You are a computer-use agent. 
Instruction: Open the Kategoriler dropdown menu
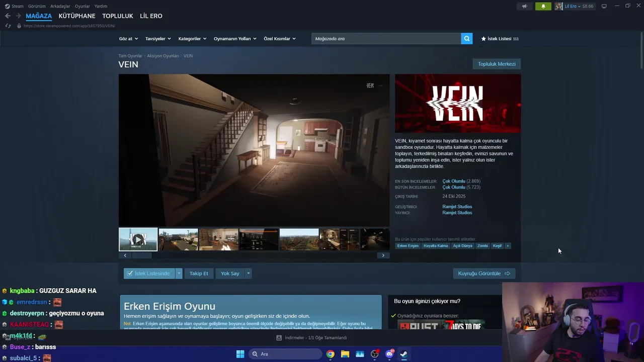[192, 39]
